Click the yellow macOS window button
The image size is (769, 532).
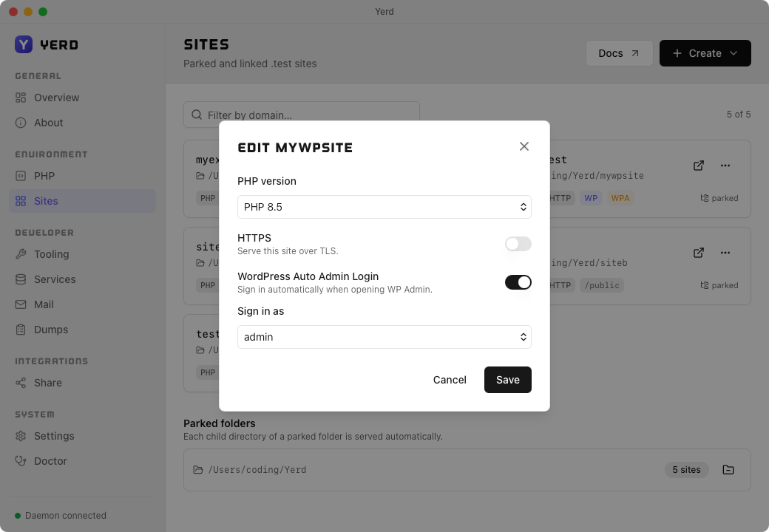click(x=28, y=12)
